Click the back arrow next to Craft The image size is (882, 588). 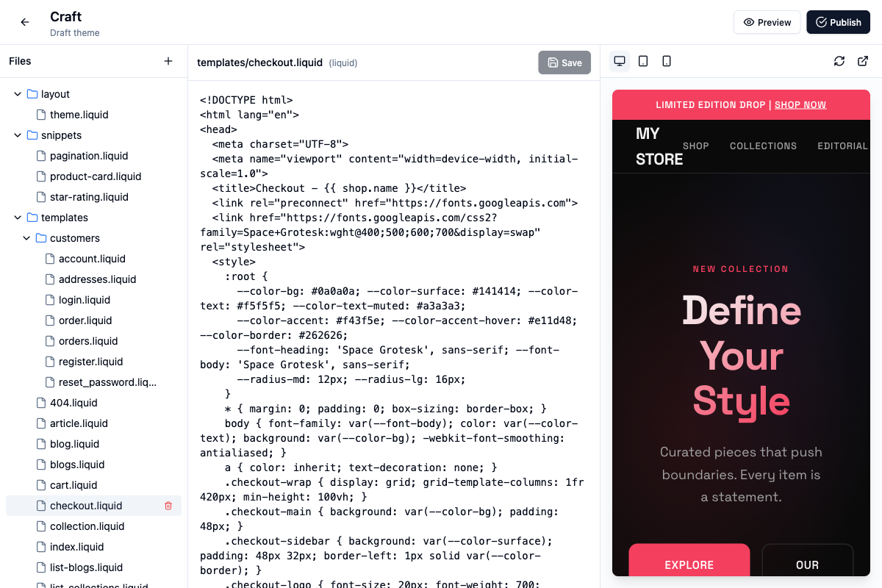point(25,22)
